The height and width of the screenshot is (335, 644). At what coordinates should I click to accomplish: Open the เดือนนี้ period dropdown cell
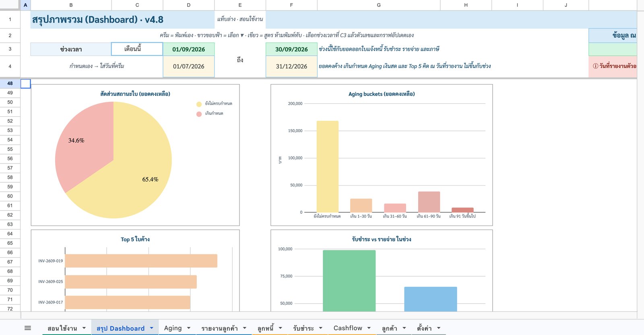click(x=137, y=49)
